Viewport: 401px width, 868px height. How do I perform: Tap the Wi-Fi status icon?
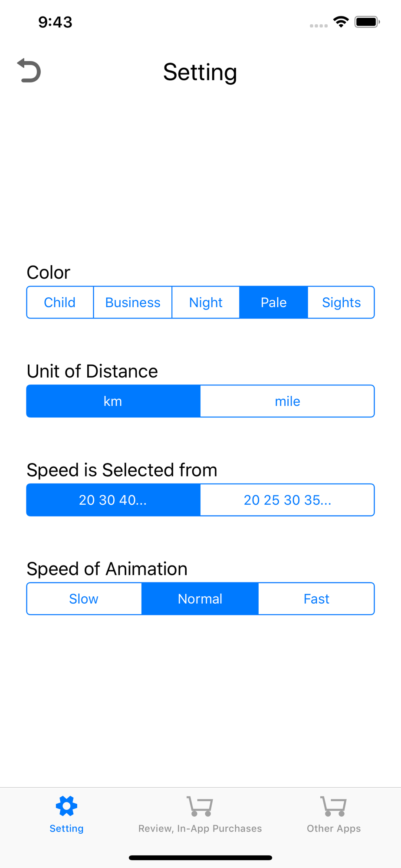pos(341,22)
